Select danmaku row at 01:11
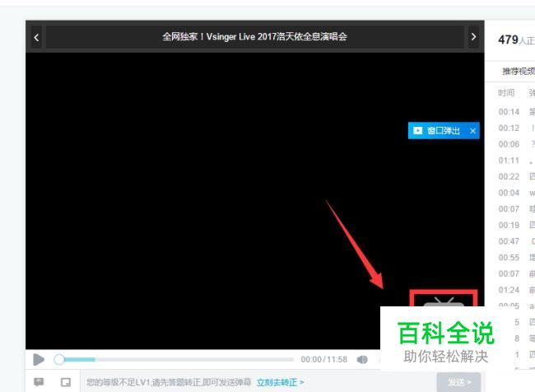The height and width of the screenshot is (392, 535). coord(516,161)
